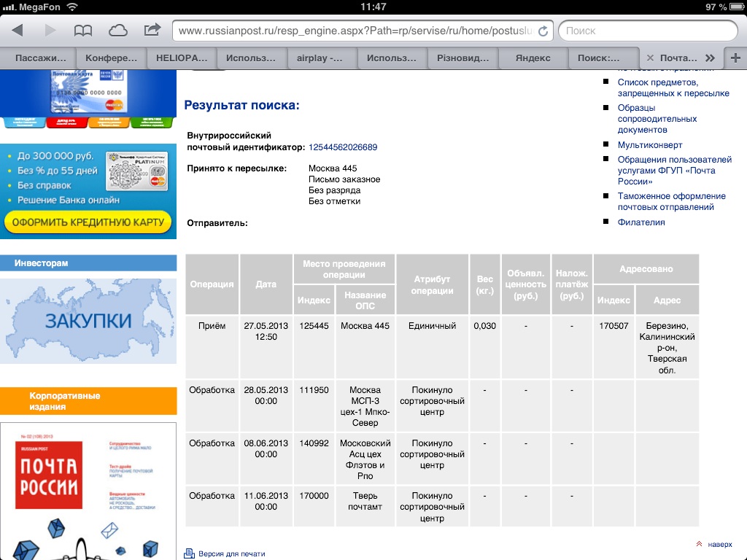The width and height of the screenshot is (747, 560).
Task: Click the tracking number 12544562026689 link
Action: point(343,147)
